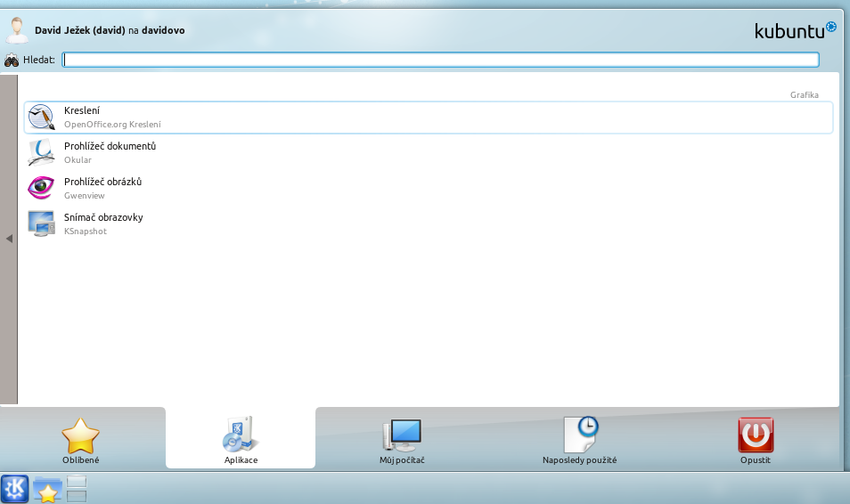Open the Můj počítač tab

(402, 440)
